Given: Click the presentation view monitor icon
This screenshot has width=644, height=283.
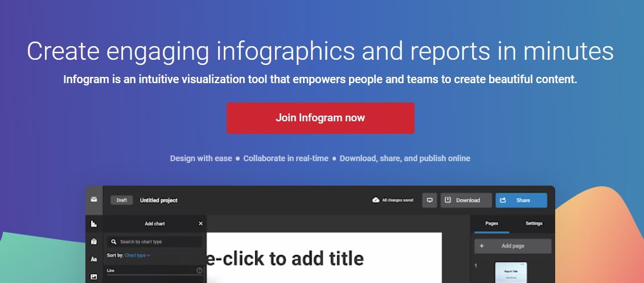Looking at the screenshot, I should click(429, 200).
